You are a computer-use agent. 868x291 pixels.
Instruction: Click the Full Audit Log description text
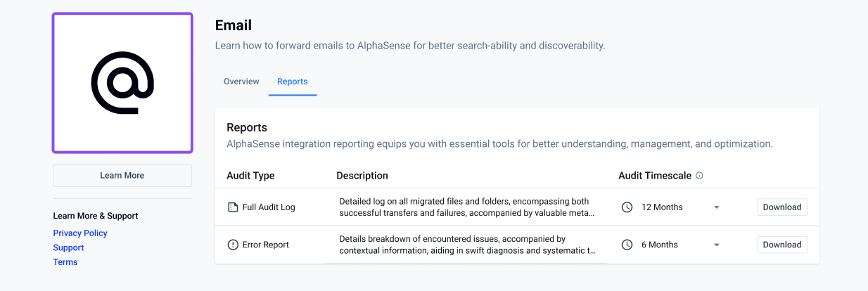[x=467, y=207]
